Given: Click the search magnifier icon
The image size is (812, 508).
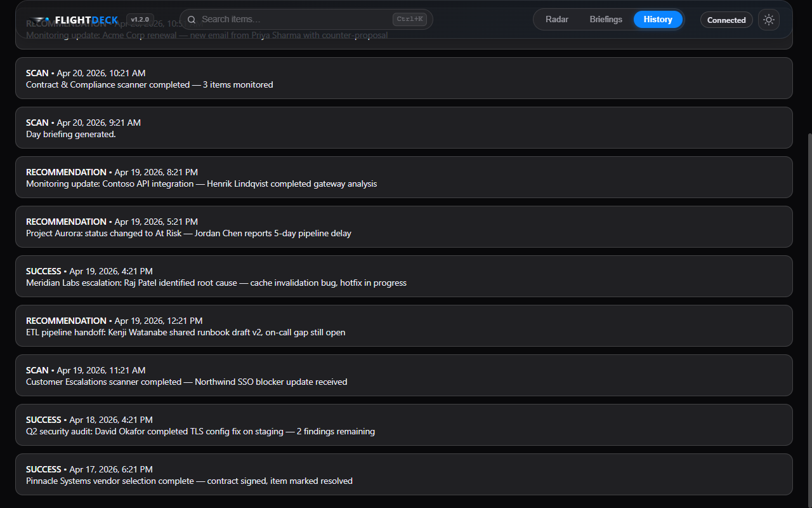Looking at the screenshot, I should pos(192,20).
